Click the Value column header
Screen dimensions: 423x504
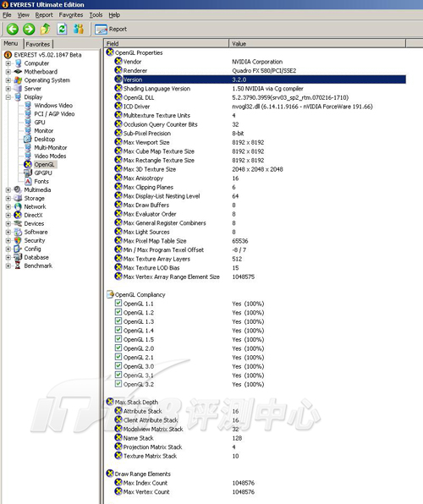point(317,44)
